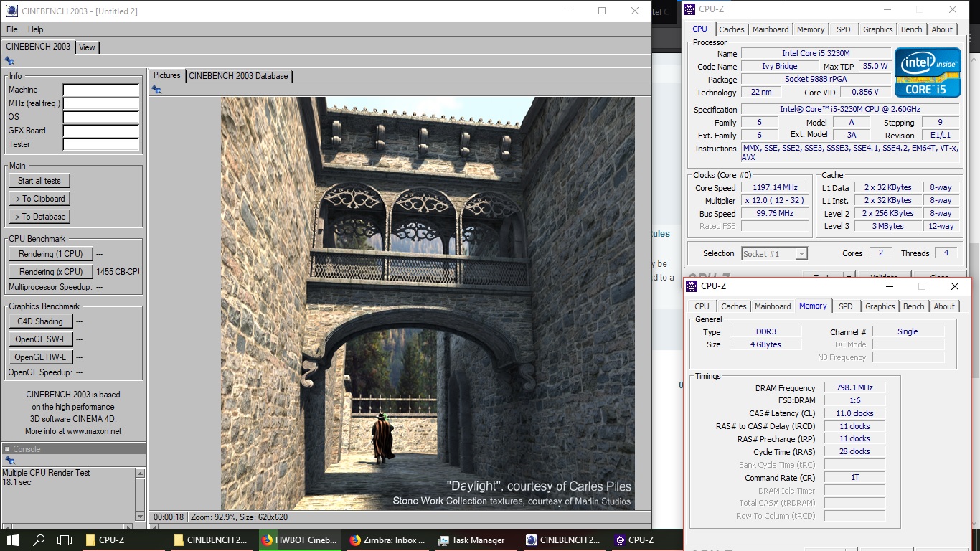The width and height of the screenshot is (980, 551).
Task: Open About tab in Memory CPU-Z window
Action: (x=944, y=306)
